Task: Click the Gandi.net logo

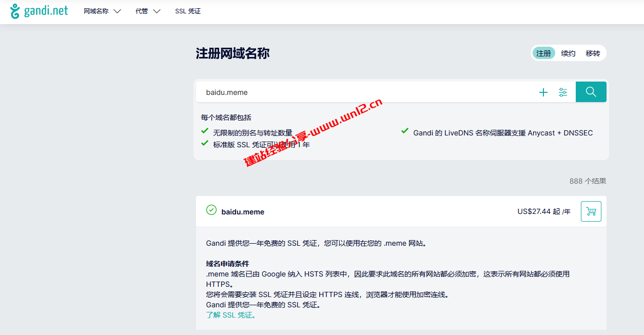Action: (x=40, y=11)
